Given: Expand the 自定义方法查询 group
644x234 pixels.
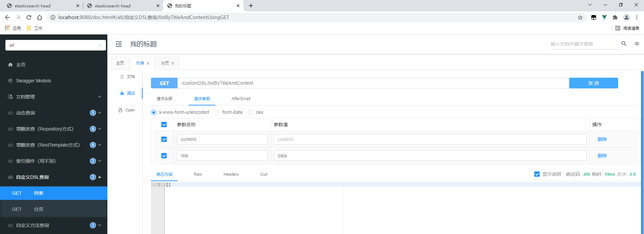Looking at the screenshot, I should [100, 225].
